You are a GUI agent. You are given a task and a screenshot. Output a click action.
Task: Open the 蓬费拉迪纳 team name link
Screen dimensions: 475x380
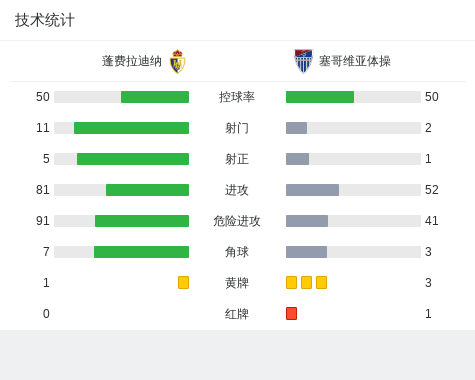tap(132, 61)
